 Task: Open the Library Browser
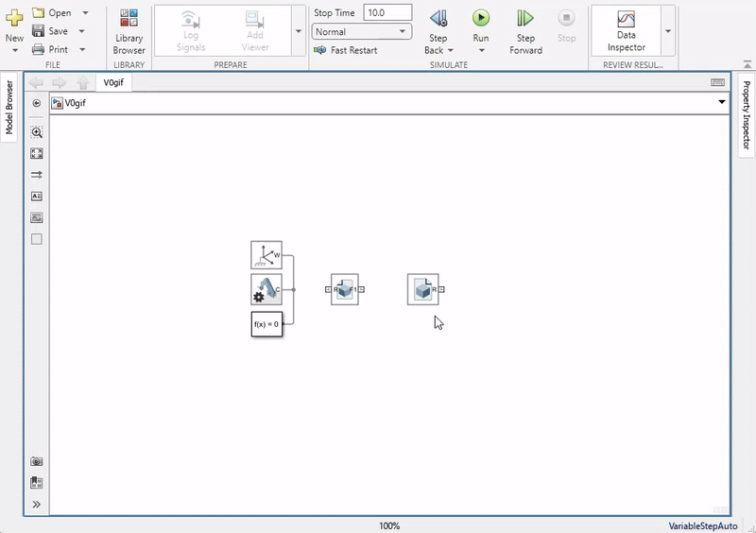(x=129, y=30)
